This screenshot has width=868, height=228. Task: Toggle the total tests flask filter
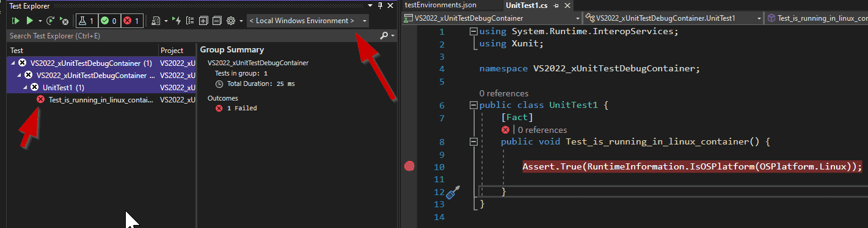tap(87, 21)
